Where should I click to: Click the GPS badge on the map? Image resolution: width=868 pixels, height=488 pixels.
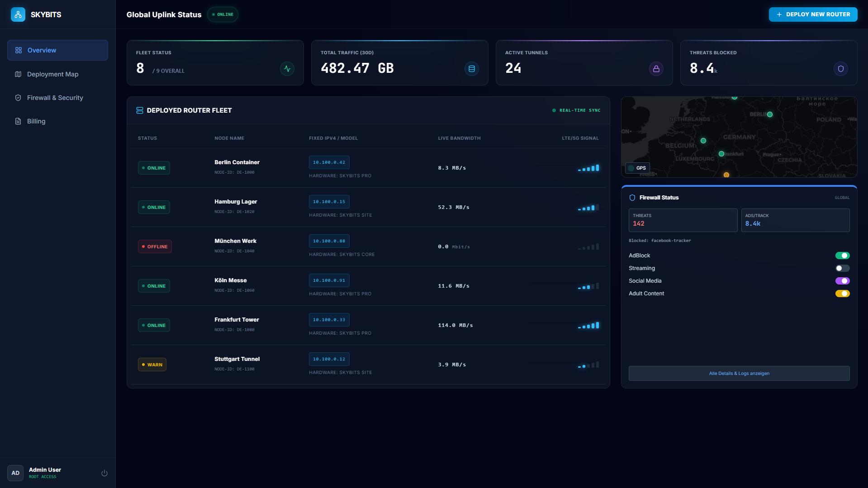pyautogui.click(x=637, y=168)
